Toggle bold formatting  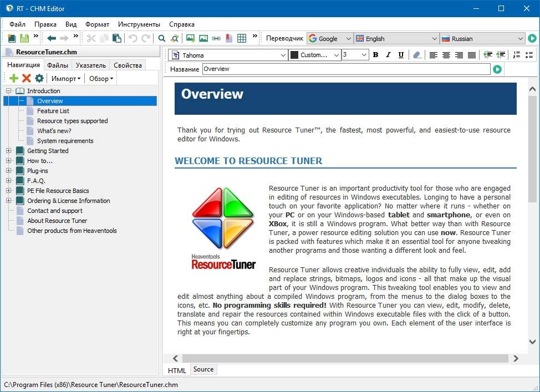pos(376,55)
